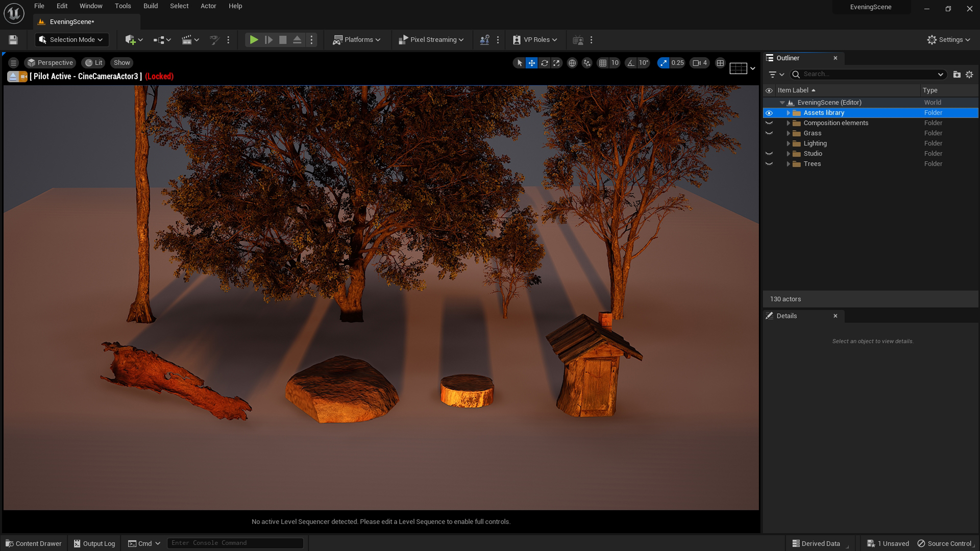The width and height of the screenshot is (980, 551).
Task: Click the console command input field
Action: point(235,543)
